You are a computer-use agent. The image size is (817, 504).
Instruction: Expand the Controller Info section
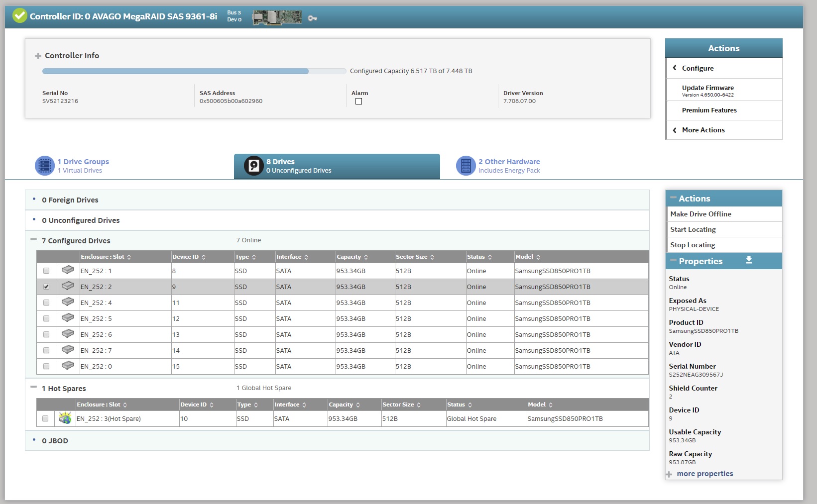pyautogui.click(x=38, y=56)
